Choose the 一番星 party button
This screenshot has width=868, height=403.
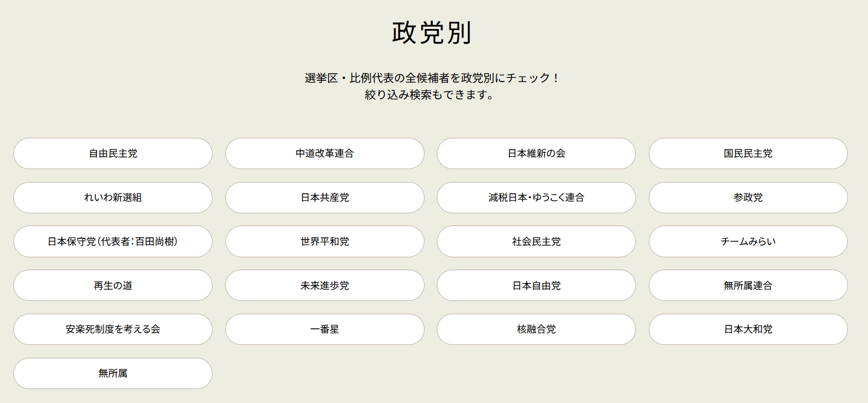click(x=325, y=329)
